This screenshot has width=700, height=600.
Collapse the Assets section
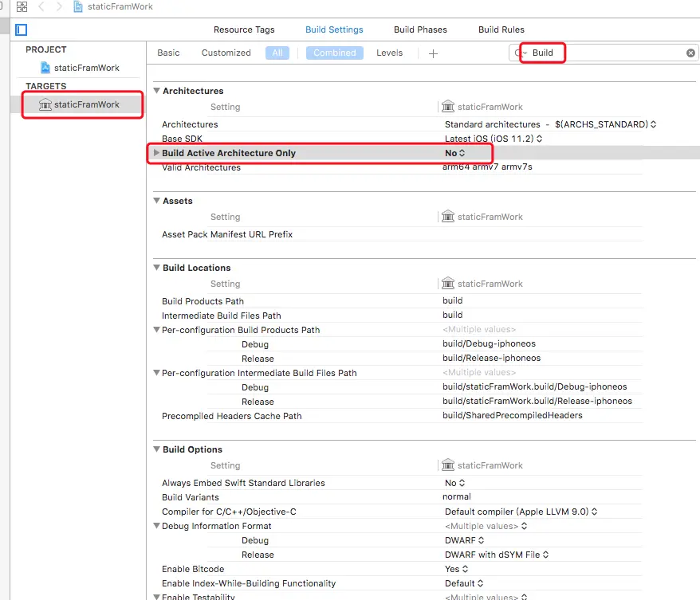tap(157, 201)
